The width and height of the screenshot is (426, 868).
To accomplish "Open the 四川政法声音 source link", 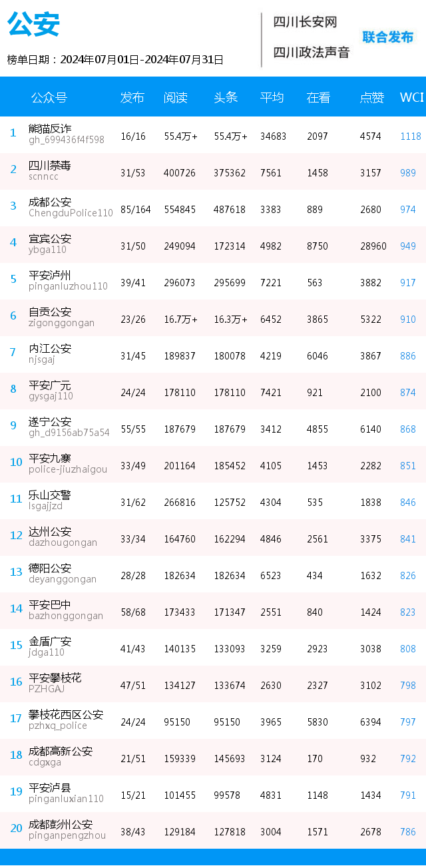I will [312, 52].
